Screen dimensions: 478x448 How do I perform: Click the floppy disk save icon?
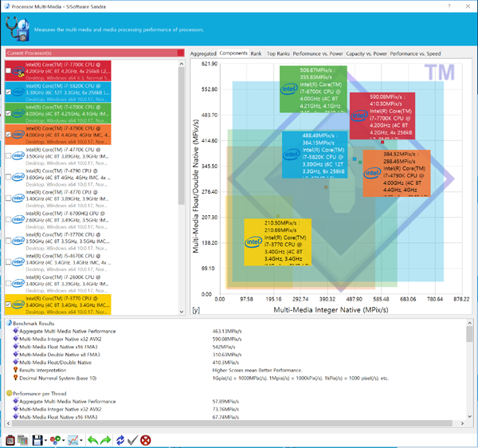point(37,440)
